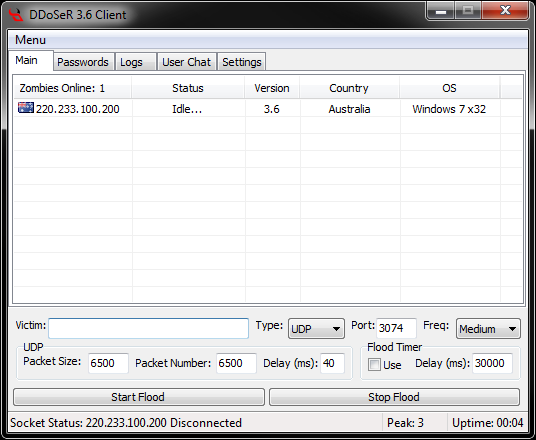This screenshot has width=536, height=440.
Task: Close the DDoSeR 3.6 Client window
Action: tap(505, 11)
